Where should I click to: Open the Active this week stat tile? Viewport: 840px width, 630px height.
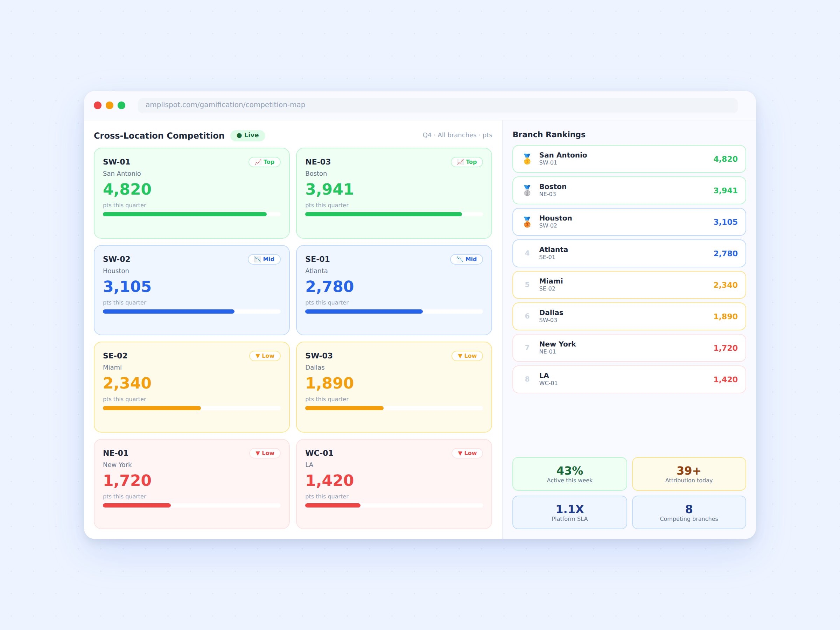(x=569, y=474)
